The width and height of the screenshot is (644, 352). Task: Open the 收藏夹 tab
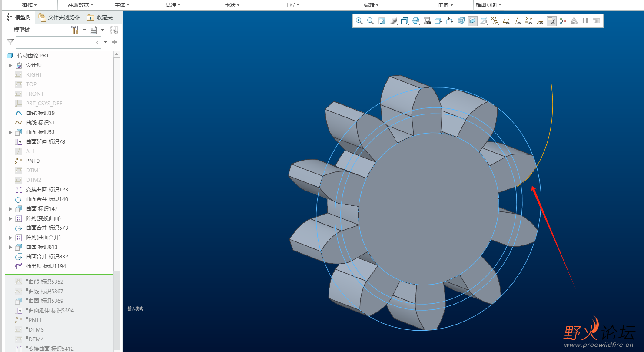tap(100, 17)
